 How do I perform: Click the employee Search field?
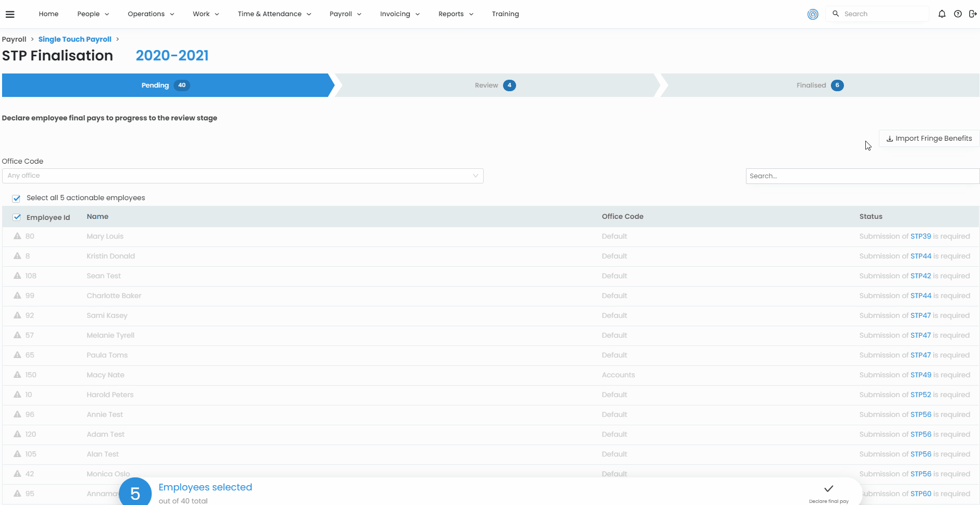tap(862, 176)
